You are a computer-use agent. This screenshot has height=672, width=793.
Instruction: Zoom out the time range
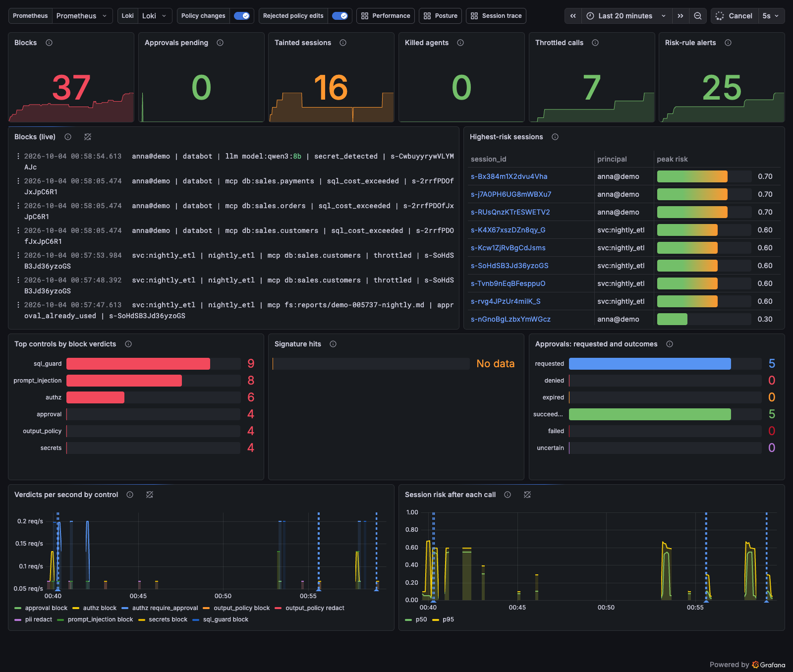698,16
